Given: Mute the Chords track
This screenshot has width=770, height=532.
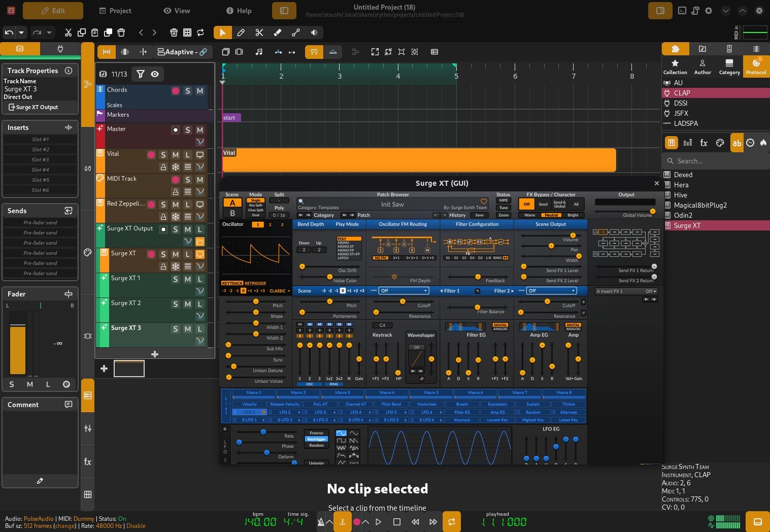Looking at the screenshot, I should (200, 91).
